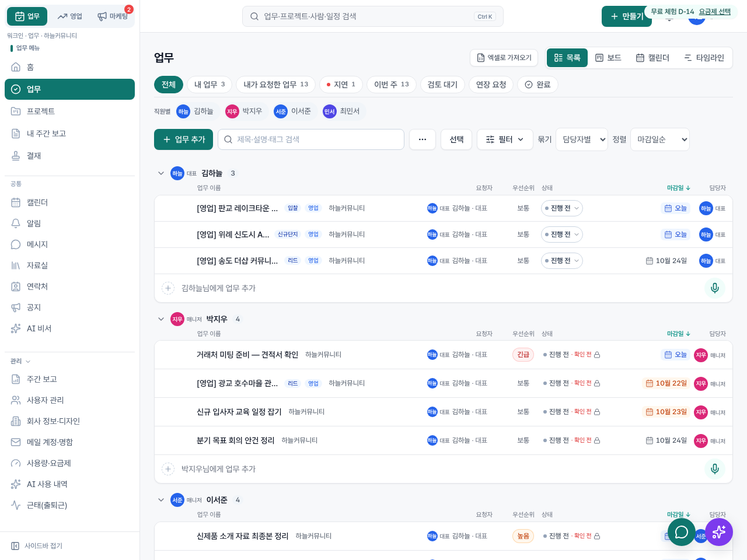Click the 선택 button
Screen dimensions: 747x560
point(456,139)
